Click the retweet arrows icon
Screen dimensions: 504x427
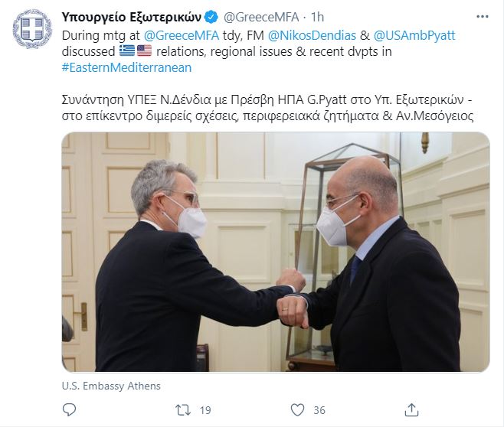click(183, 410)
